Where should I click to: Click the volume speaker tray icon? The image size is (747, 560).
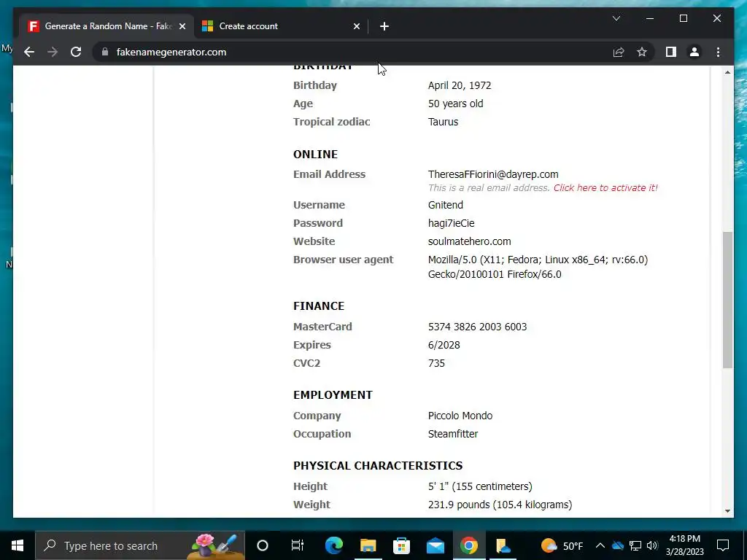[652, 545]
